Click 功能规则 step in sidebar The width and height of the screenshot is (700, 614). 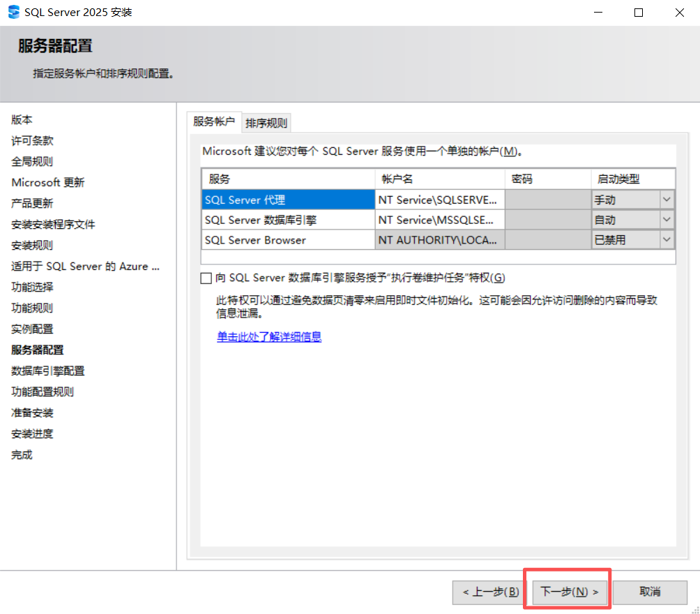point(32,308)
